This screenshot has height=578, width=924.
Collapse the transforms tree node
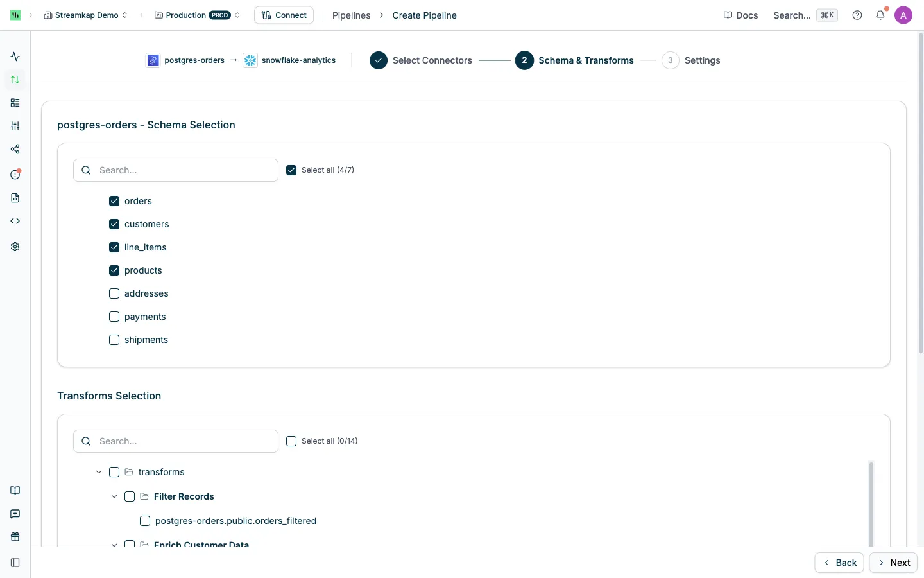pyautogui.click(x=99, y=472)
